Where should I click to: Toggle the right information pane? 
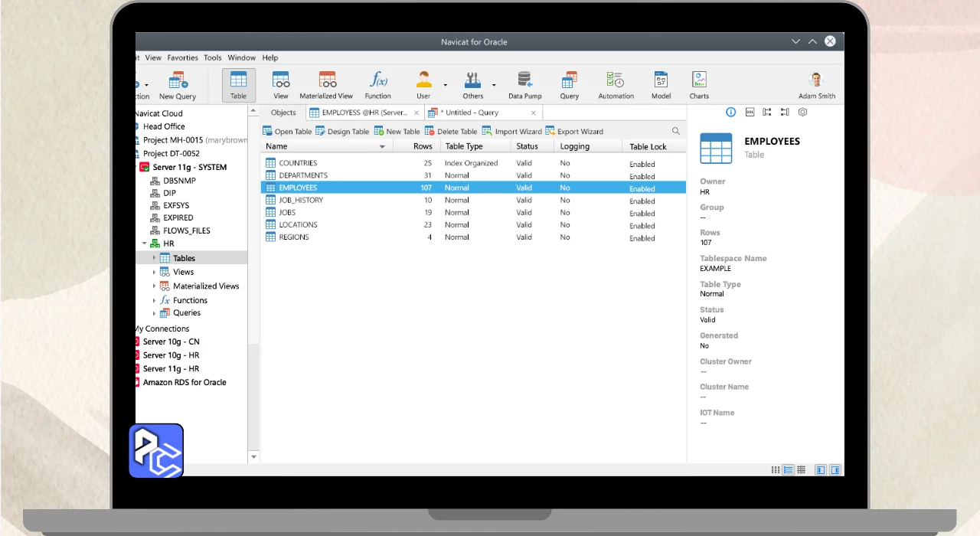pyautogui.click(x=835, y=470)
